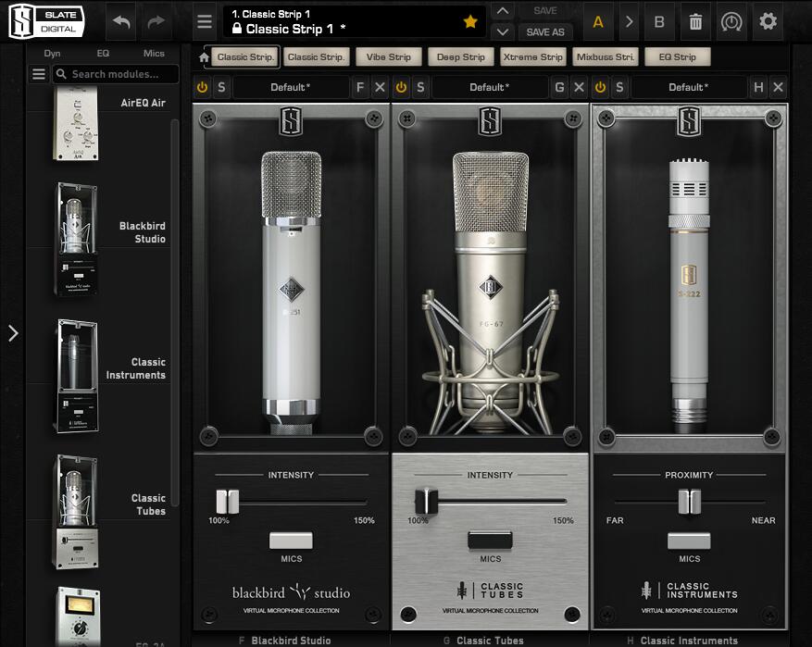Click the SAVE button
This screenshot has height=647, width=812.
pos(544,11)
